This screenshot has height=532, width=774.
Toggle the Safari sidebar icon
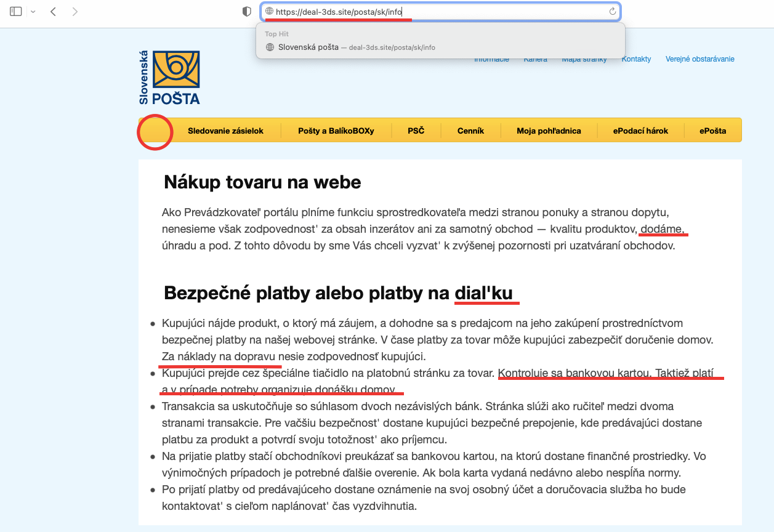(x=16, y=11)
